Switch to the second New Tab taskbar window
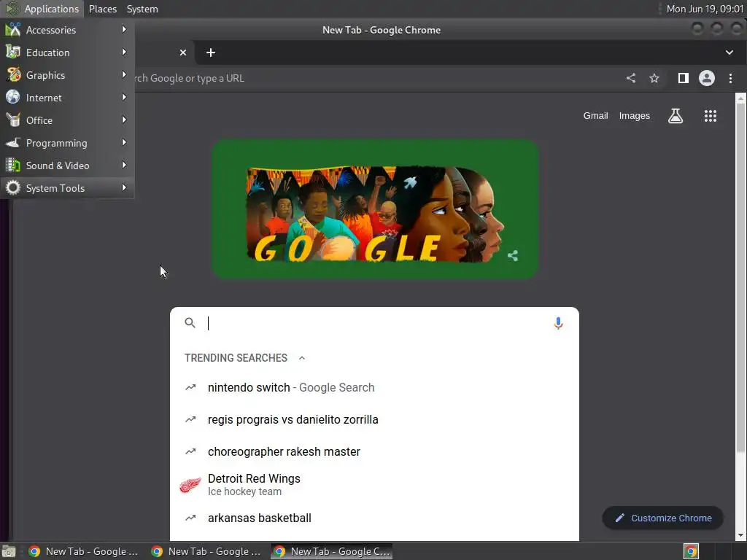The width and height of the screenshot is (747, 560). [206, 551]
